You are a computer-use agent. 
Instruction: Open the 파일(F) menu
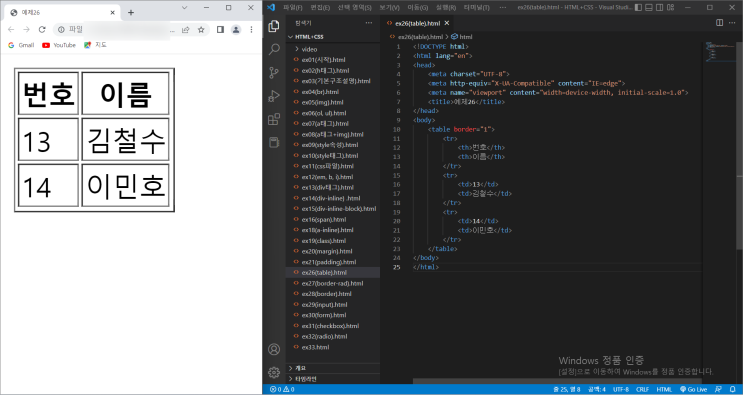click(x=292, y=7)
